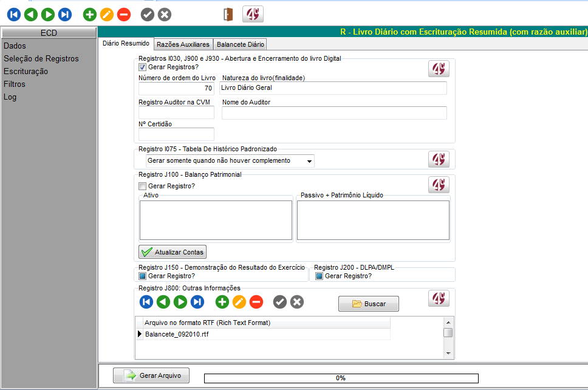Confirm J800 record with checkmark icon
This screenshot has height=390, width=588.
pos(280,302)
